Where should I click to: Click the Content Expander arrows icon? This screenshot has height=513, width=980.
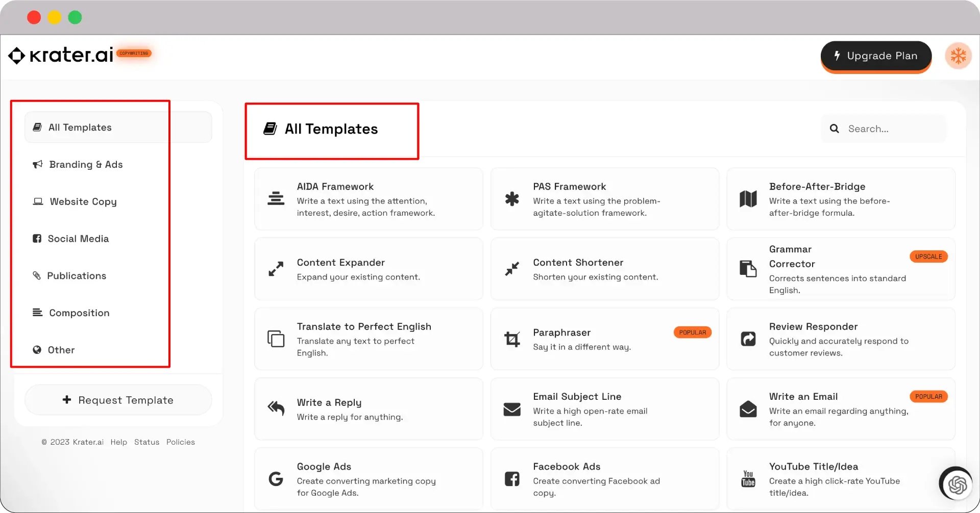tap(276, 269)
